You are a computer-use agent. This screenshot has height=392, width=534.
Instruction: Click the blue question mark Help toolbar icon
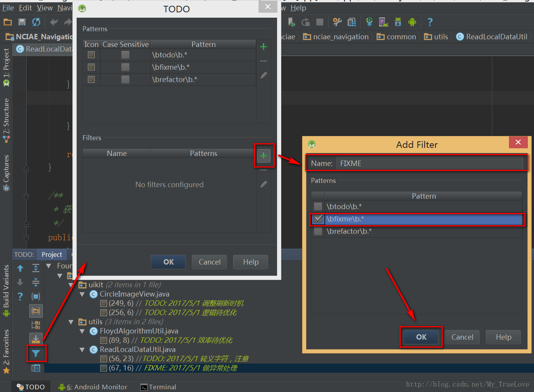point(430,22)
